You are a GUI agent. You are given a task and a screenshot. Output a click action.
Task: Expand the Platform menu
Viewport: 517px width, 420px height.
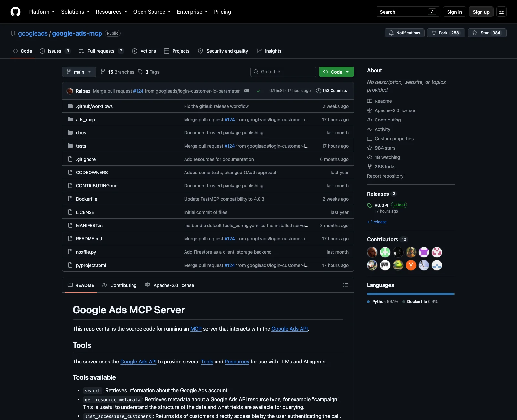point(41,12)
